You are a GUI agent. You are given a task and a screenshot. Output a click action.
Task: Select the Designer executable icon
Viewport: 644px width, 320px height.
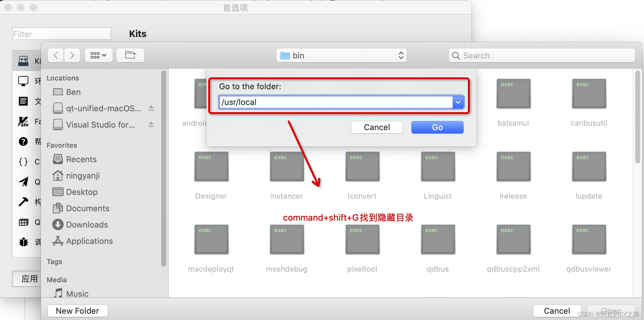coord(211,167)
